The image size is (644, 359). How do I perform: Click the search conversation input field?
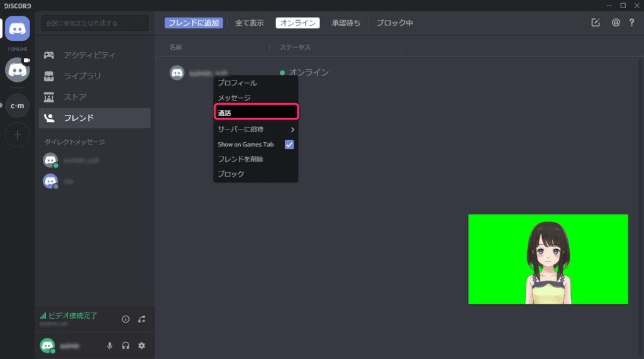[94, 23]
